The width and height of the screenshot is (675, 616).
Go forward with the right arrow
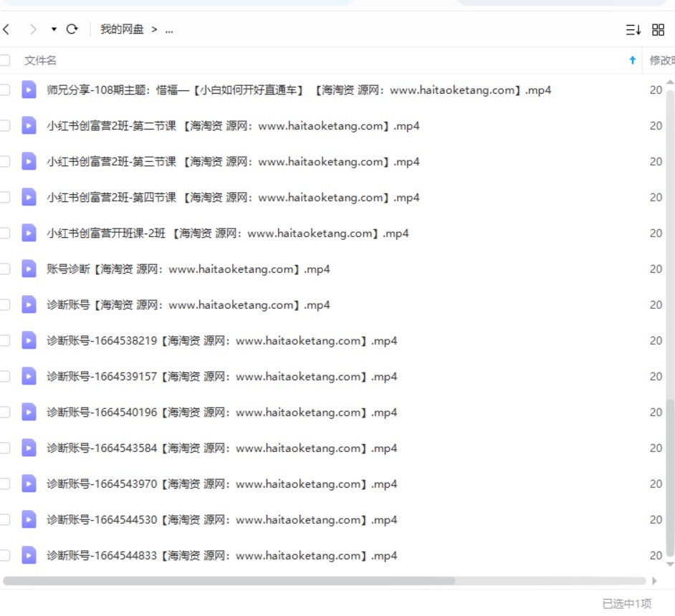(x=33, y=29)
